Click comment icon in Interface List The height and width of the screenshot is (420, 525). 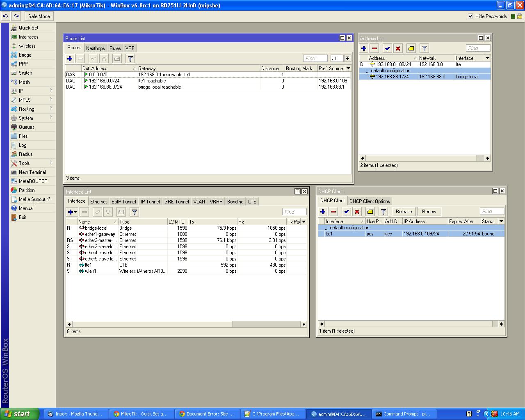(121, 212)
